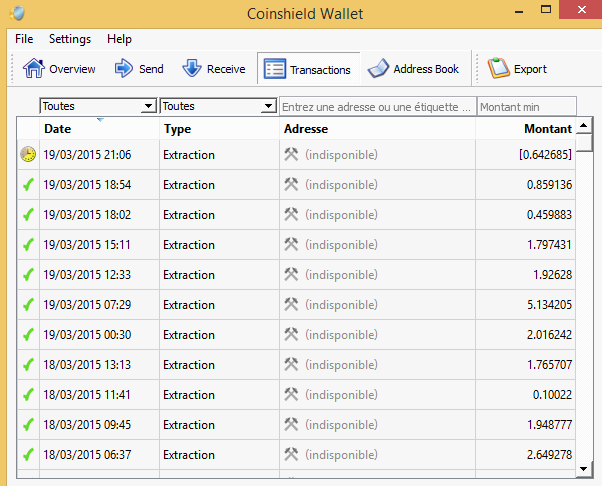
Task: Select amount 1.765707
Action: click(549, 364)
